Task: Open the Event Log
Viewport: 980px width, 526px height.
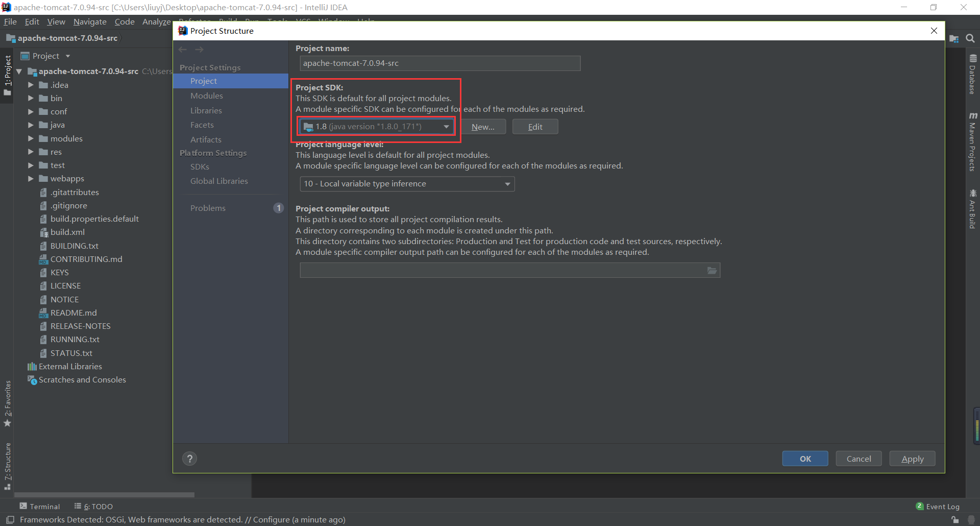Action: (x=938, y=506)
